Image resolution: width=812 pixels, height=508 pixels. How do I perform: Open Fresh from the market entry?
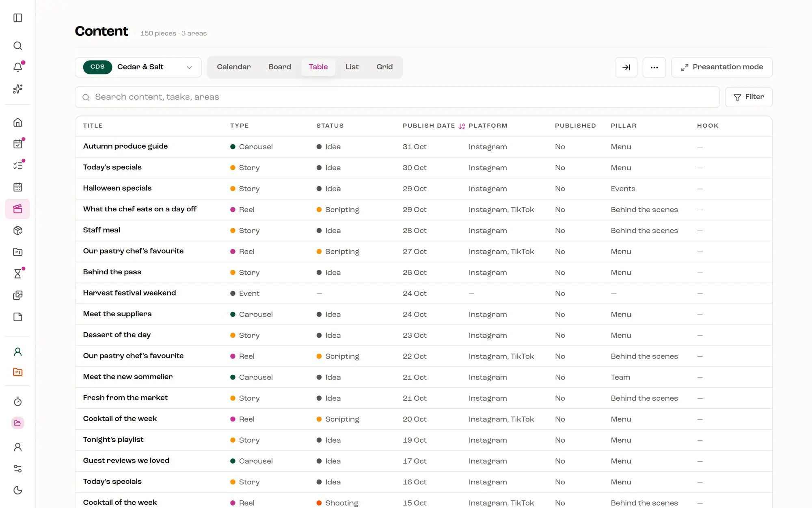125,398
